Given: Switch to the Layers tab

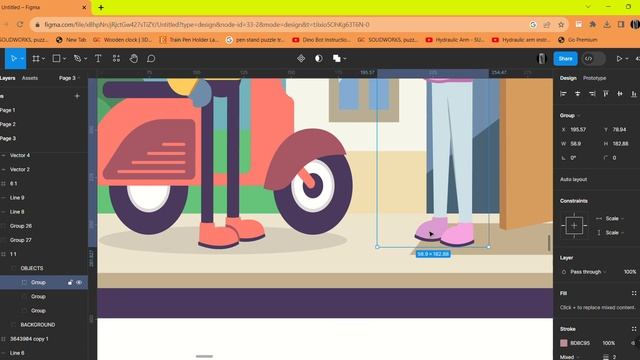Looking at the screenshot, I should click(x=7, y=78).
